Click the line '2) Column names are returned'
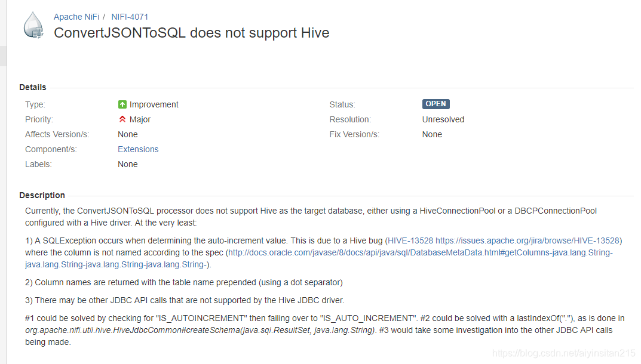 (x=183, y=282)
